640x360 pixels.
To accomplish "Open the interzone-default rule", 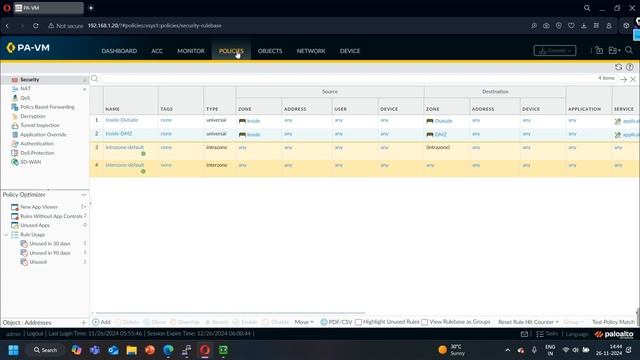I will click(124, 165).
